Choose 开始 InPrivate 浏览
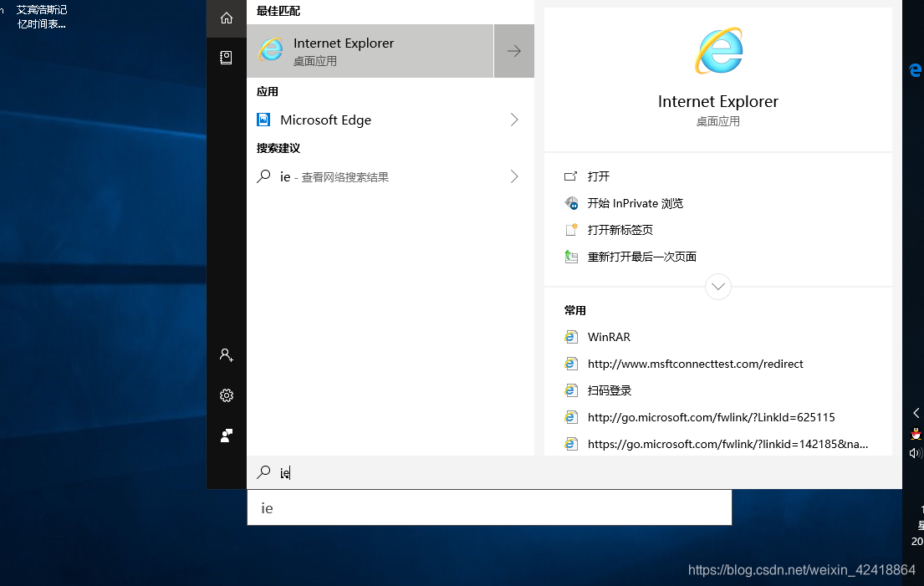 click(x=636, y=203)
